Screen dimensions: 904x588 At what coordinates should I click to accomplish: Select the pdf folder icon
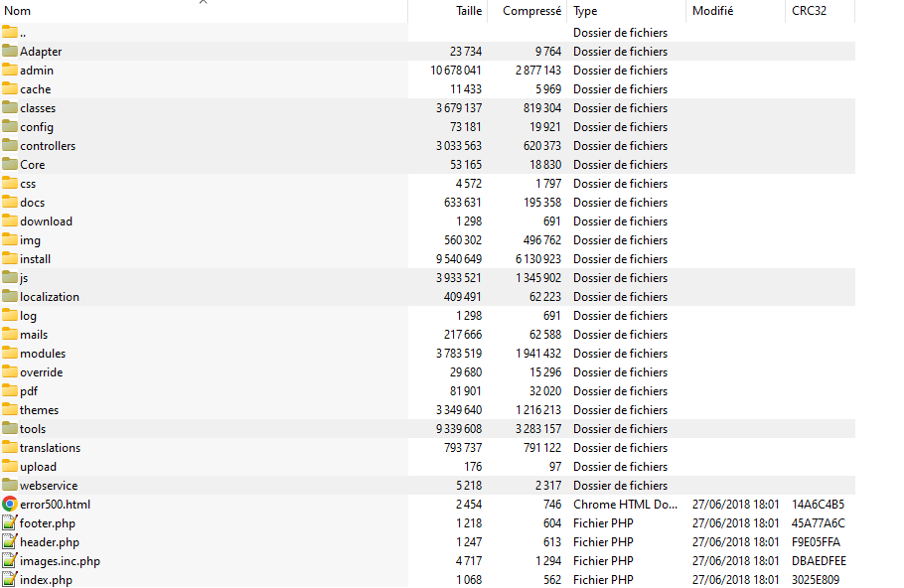click(x=10, y=391)
